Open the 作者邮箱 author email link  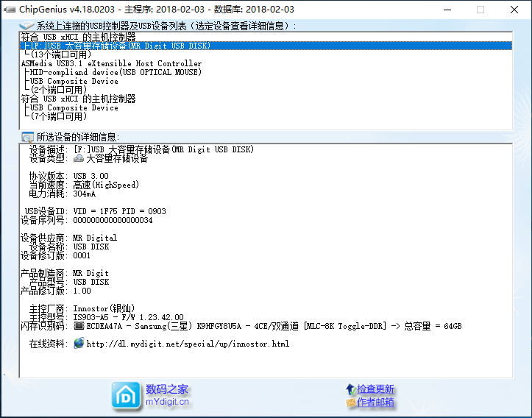click(x=375, y=403)
